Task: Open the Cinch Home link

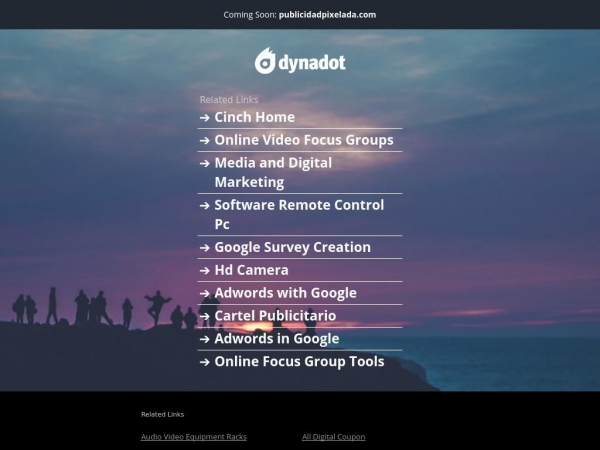Action: point(254,117)
